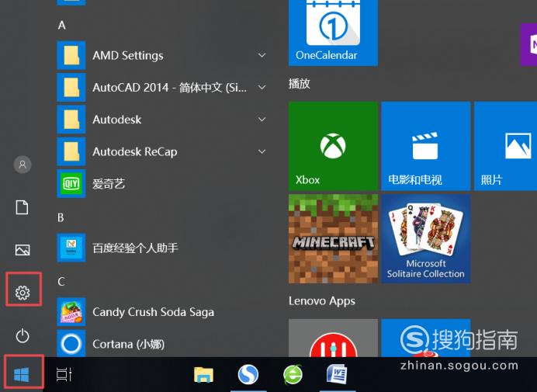Open the red Lenovo app tile
Screen dimensions: 537x392
(x=333, y=338)
